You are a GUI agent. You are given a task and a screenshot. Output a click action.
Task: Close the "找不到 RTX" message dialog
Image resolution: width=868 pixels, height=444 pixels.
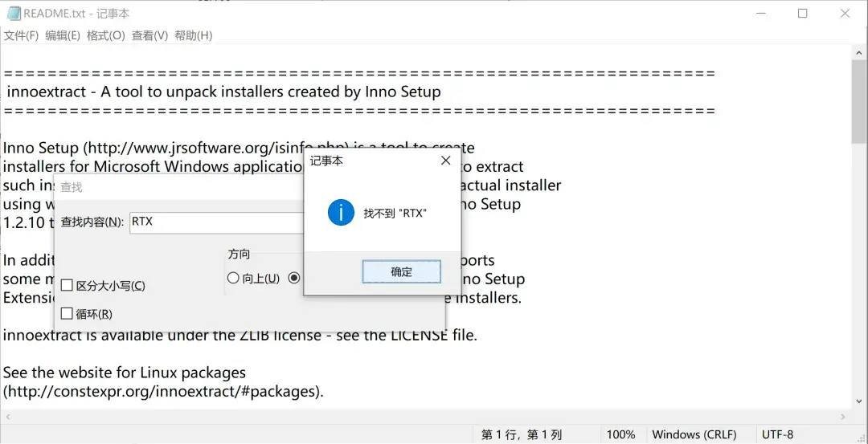click(445, 161)
